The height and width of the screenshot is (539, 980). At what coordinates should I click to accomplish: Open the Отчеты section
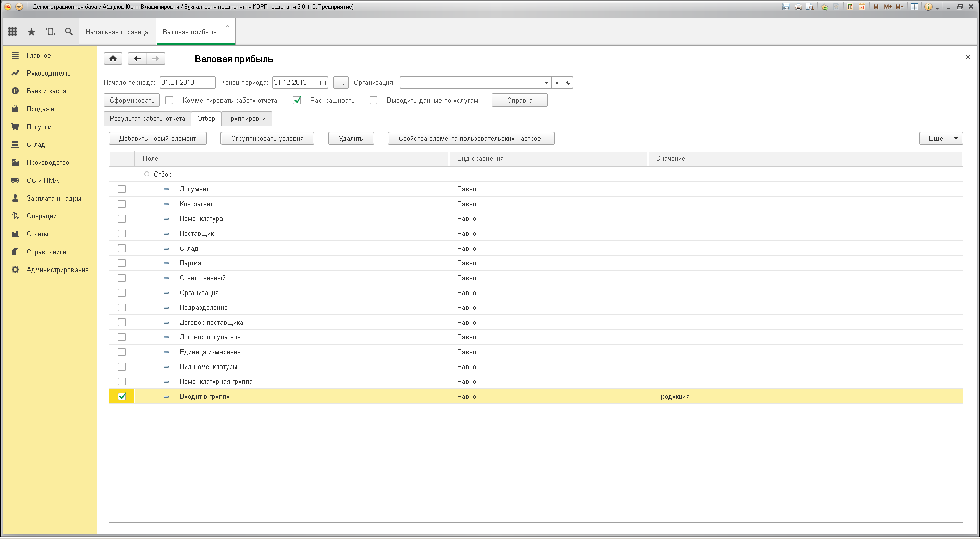(37, 234)
